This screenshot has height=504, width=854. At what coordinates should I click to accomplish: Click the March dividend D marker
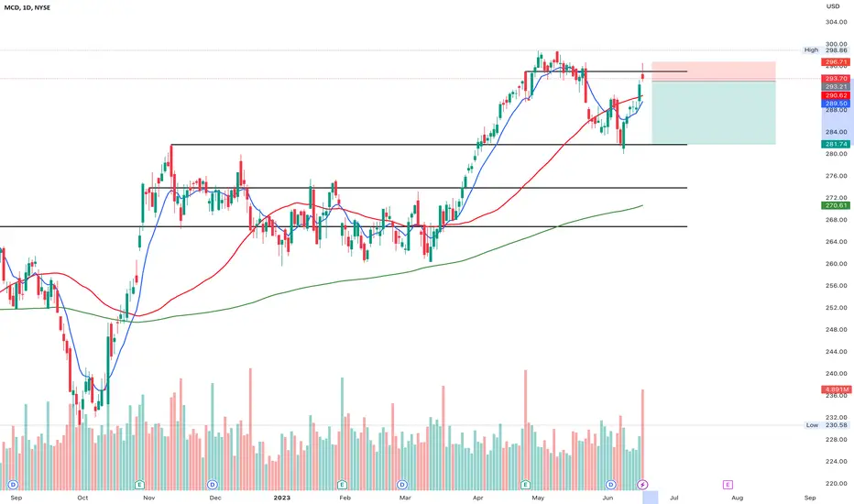click(402, 485)
